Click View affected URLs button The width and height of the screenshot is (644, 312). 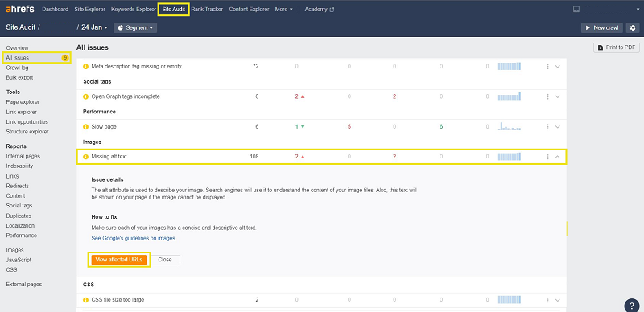118,260
